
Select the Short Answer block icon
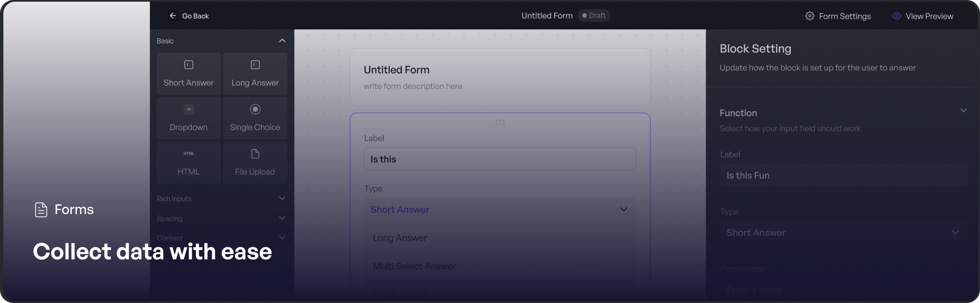pos(189,65)
